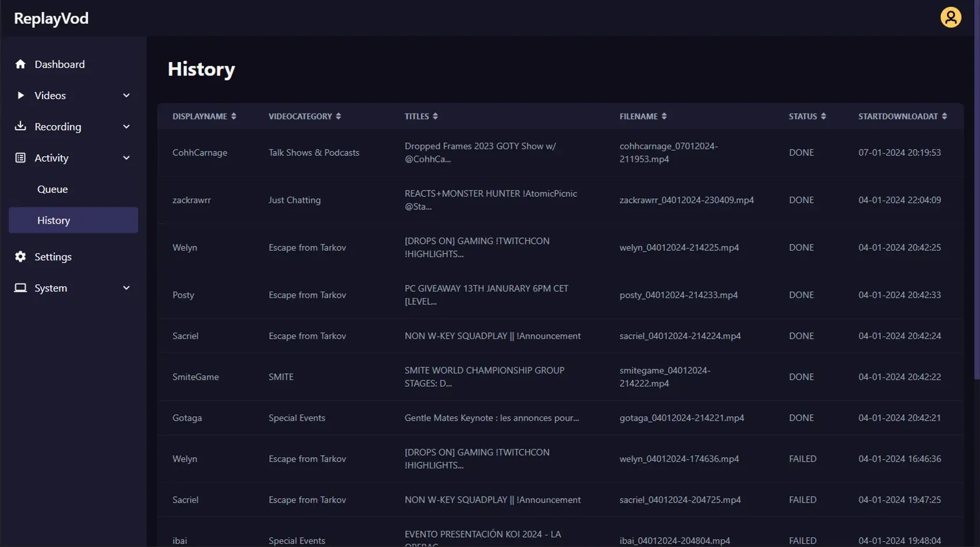Open the Queue submenu item
980x547 pixels.
52,189
